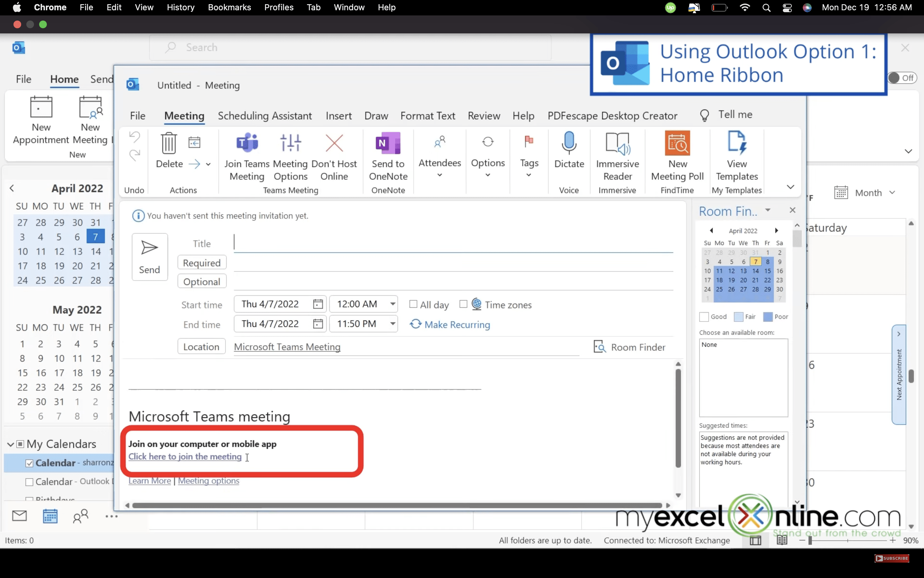Switch to People view icon
This screenshot has width=924, height=578.
click(x=81, y=516)
